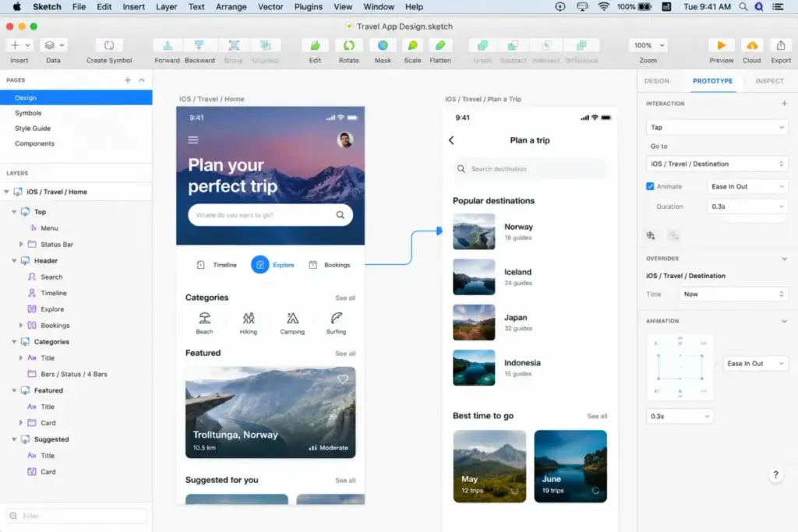Click the Norway destination thumbnail

click(474, 231)
